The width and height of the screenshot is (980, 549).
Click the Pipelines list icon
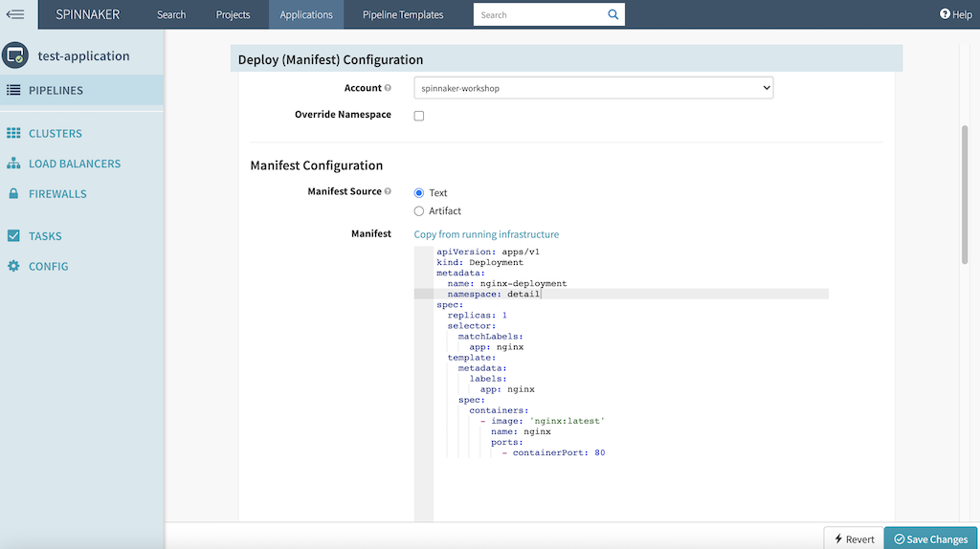(x=13, y=90)
